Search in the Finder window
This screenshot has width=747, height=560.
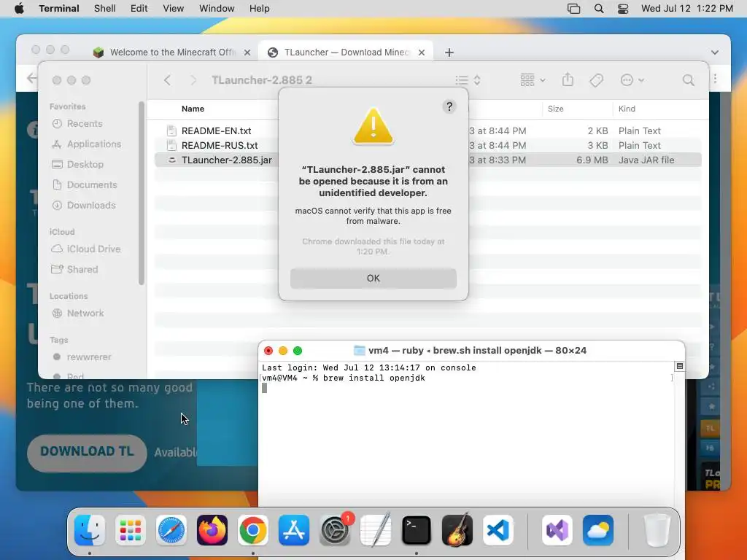(688, 80)
